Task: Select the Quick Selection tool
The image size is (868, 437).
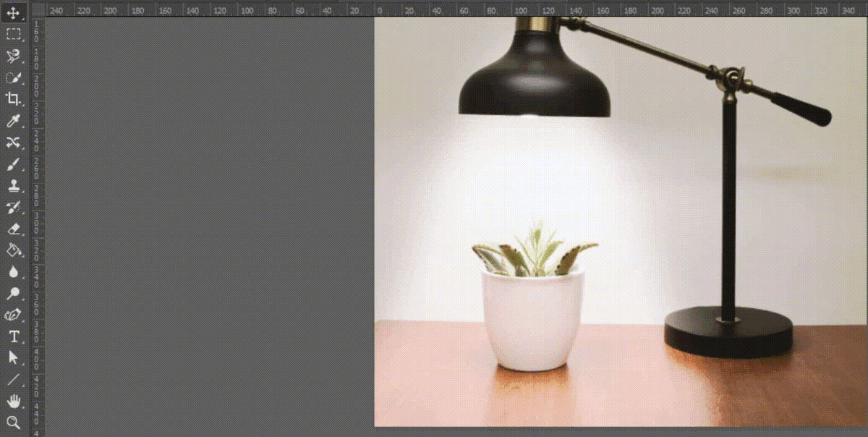Action: point(14,77)
